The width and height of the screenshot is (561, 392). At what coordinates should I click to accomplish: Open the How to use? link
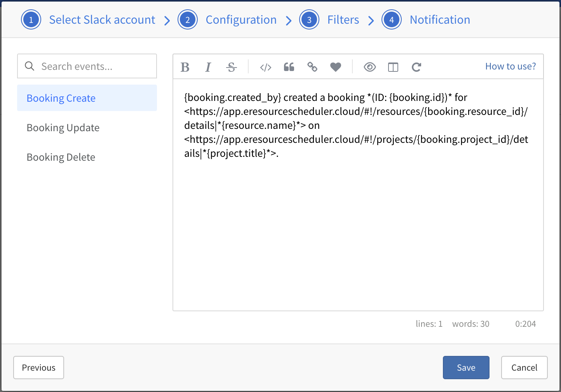[510, 66]
